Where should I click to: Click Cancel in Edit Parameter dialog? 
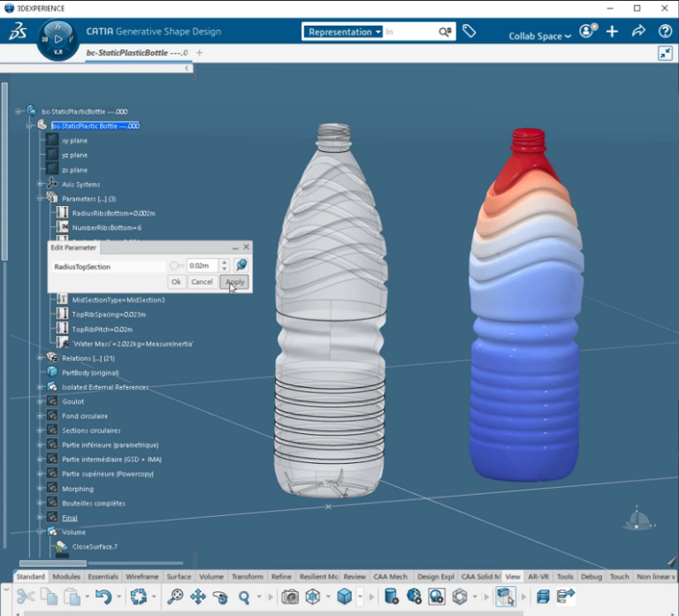pos(202,282)
